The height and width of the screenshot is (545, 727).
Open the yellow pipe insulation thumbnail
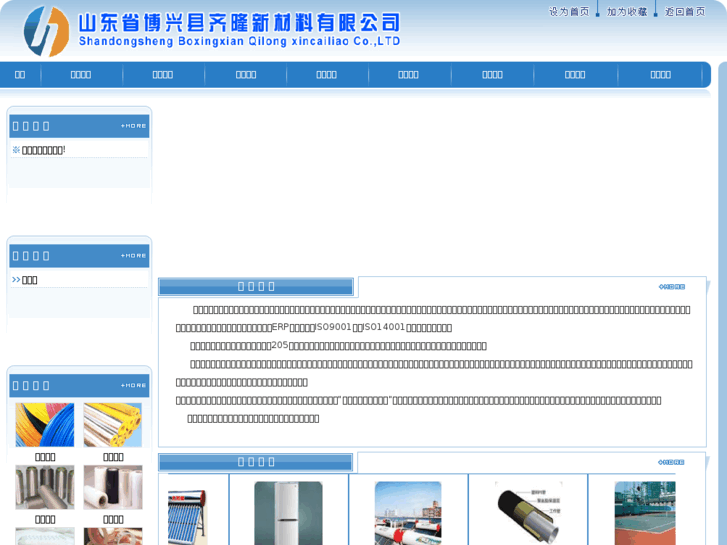(x=113, y=425)
